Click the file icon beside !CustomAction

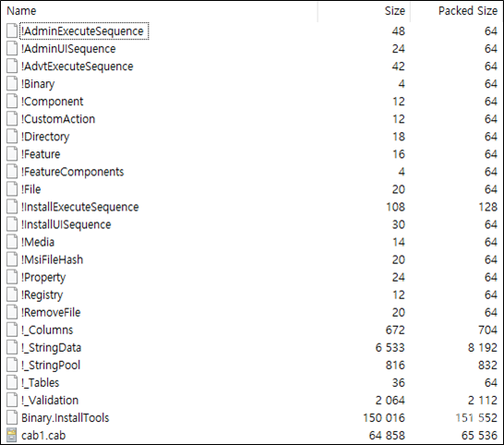12,119
